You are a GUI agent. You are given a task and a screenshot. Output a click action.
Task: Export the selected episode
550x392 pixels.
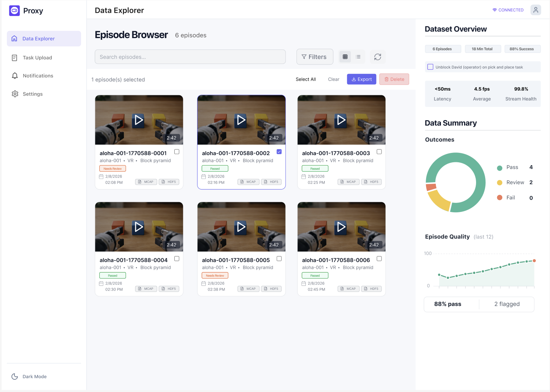click(362, 79)
